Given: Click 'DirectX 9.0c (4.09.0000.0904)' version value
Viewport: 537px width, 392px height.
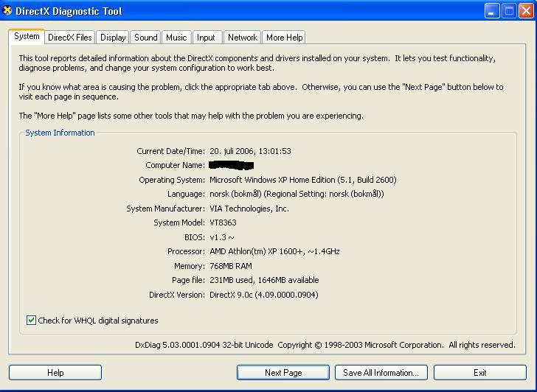Looking at the screenshot, I should (x=264, y=295).
